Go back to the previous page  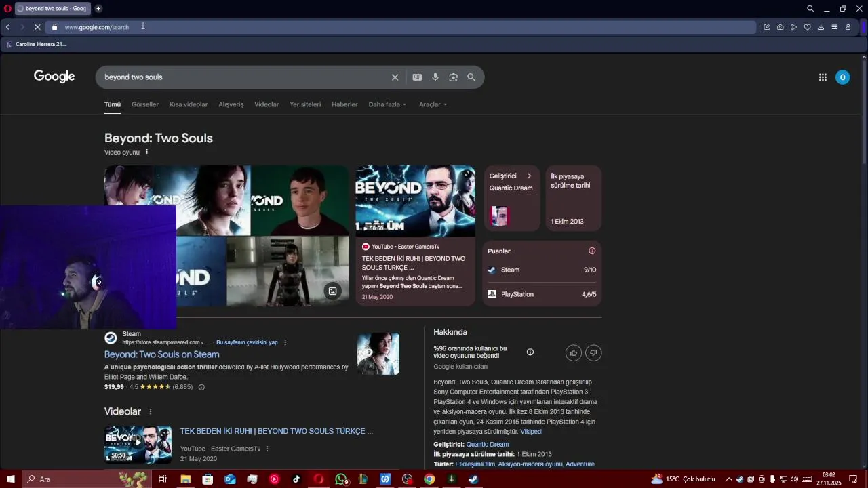[7, 27]
